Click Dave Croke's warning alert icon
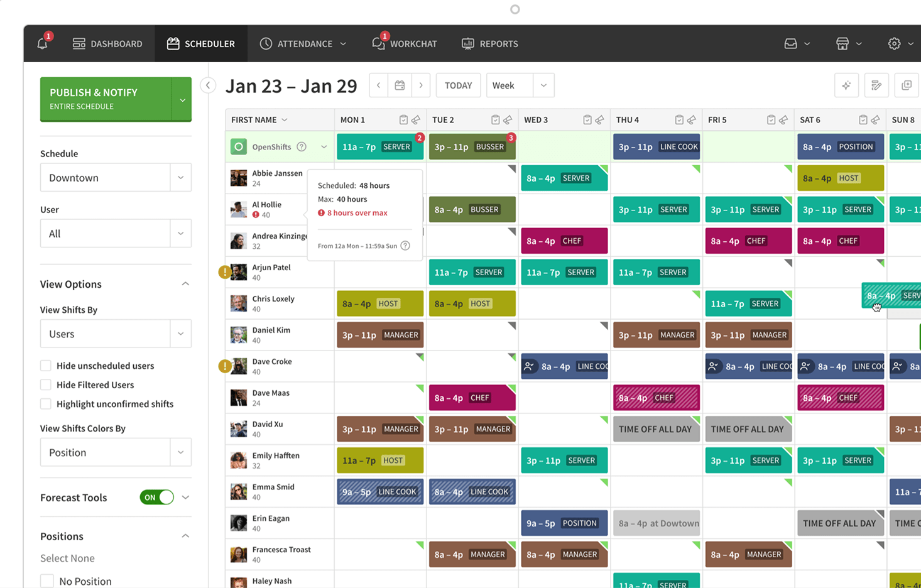The image size is (921, 588). click(224, 366)
